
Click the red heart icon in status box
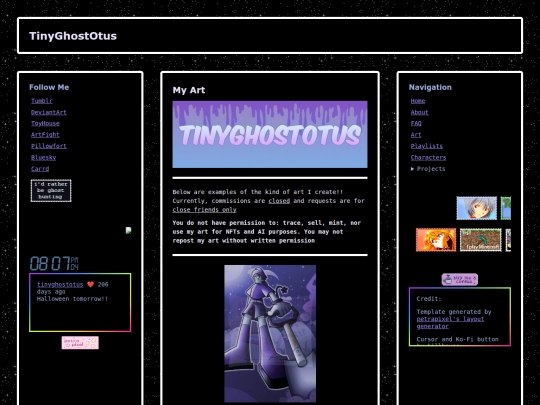91,284
